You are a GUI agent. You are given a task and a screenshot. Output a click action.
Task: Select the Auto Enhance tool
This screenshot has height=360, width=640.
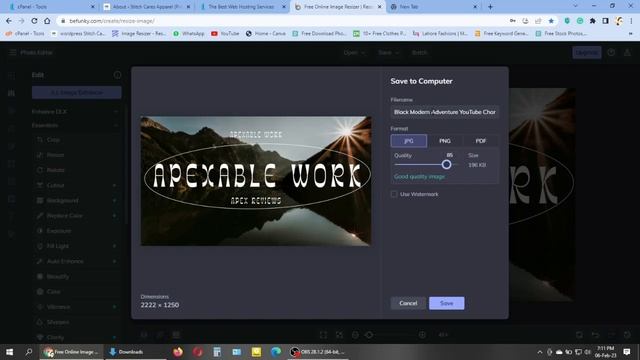(65, 261)
